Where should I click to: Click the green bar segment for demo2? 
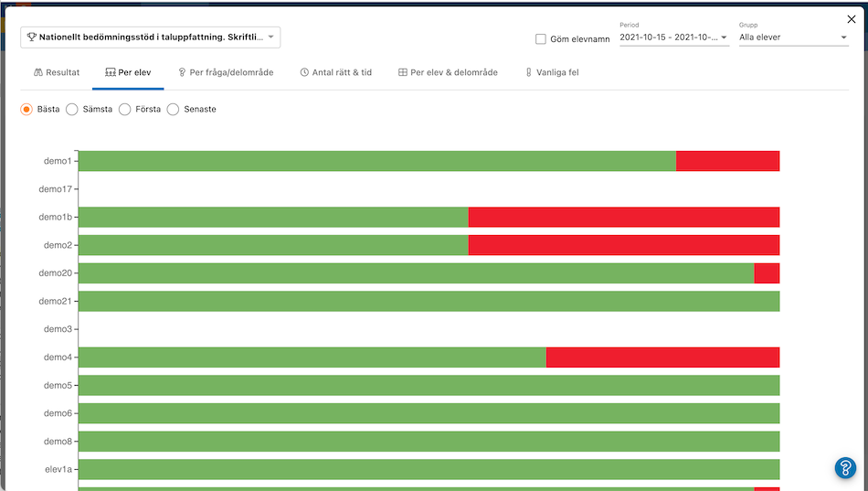coord(273,245)
